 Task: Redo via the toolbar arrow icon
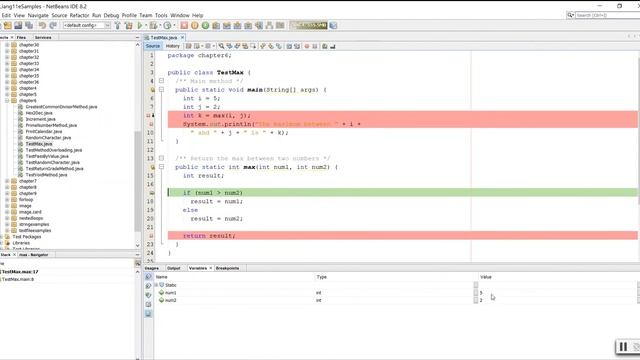point(53,25)
